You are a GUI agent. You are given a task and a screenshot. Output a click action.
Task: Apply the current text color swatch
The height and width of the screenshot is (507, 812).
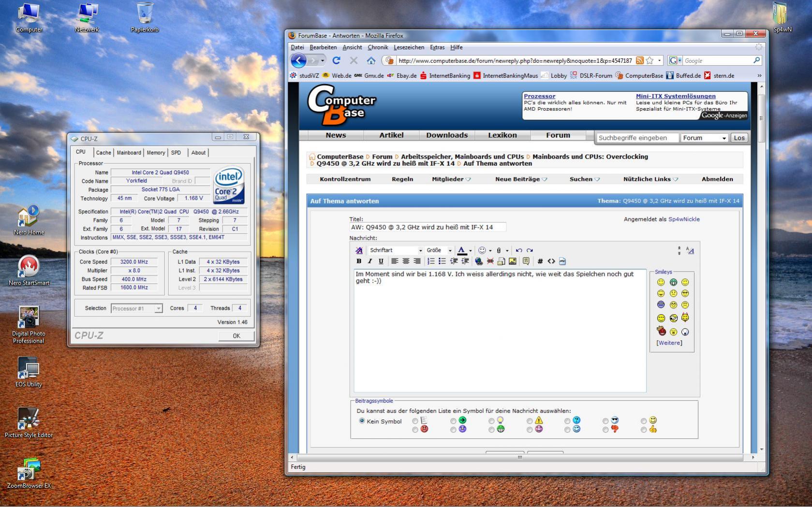tap(462, 250)
